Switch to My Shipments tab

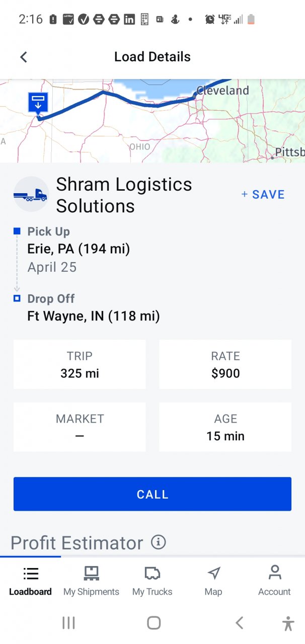tap(91, 581)
